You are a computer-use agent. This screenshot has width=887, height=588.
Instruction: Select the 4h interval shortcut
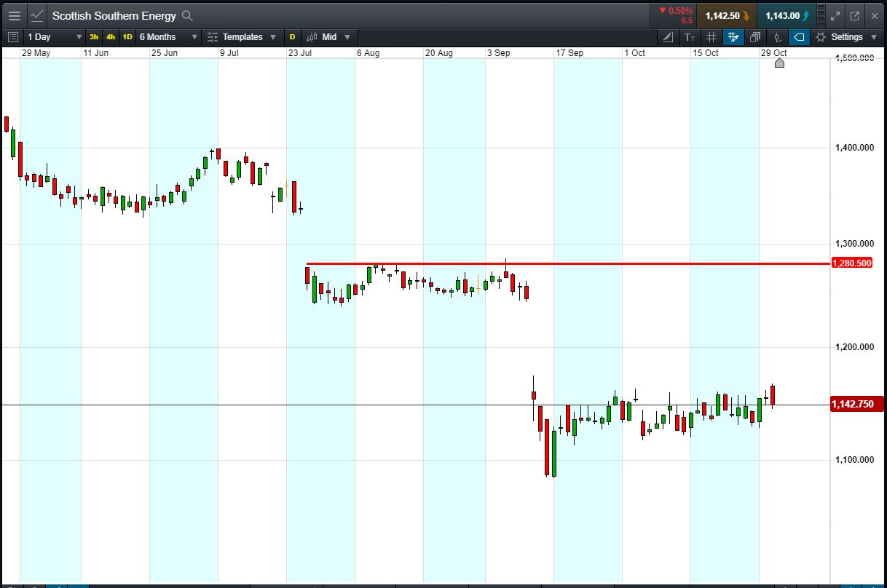(x=111, y=37)
